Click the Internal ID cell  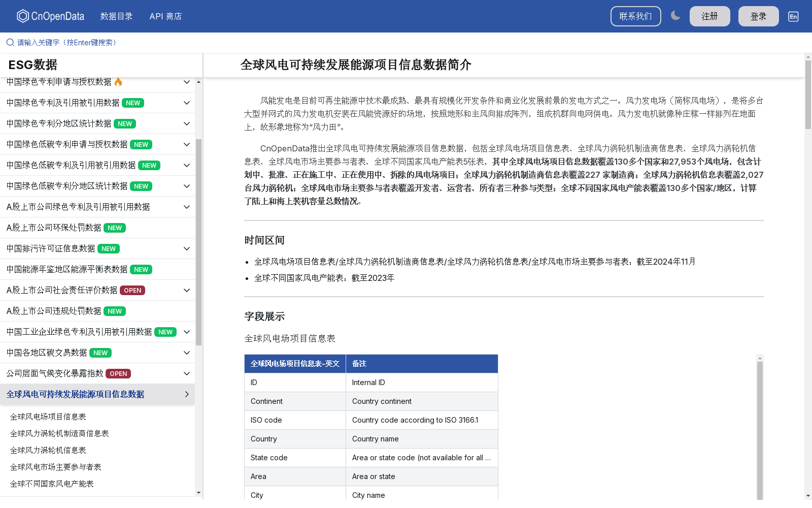coord(422,383)
